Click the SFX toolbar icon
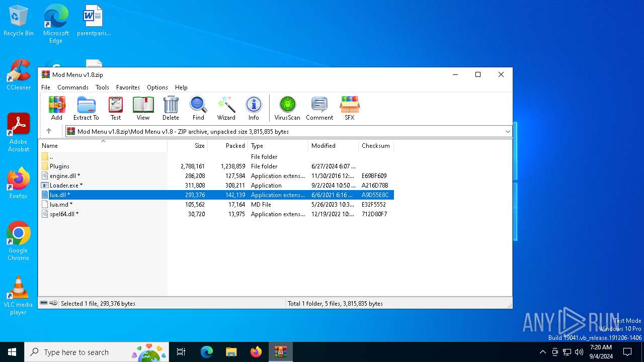Viewport: 644px width, 362px height. coord(350,108)
